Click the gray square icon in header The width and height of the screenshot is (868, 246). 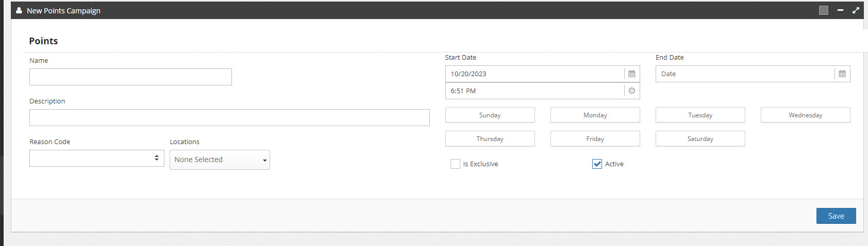[824, 10]
